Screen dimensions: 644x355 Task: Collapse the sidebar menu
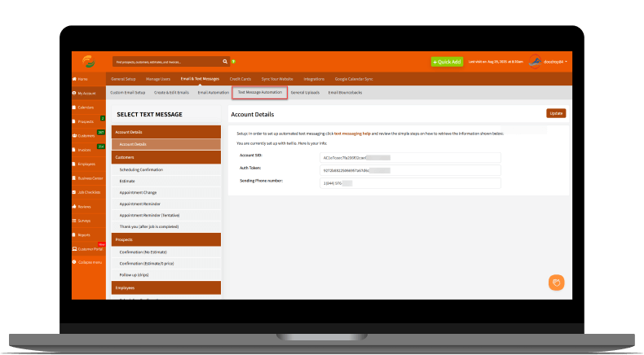pyautogui.click(x=90, y=262)
